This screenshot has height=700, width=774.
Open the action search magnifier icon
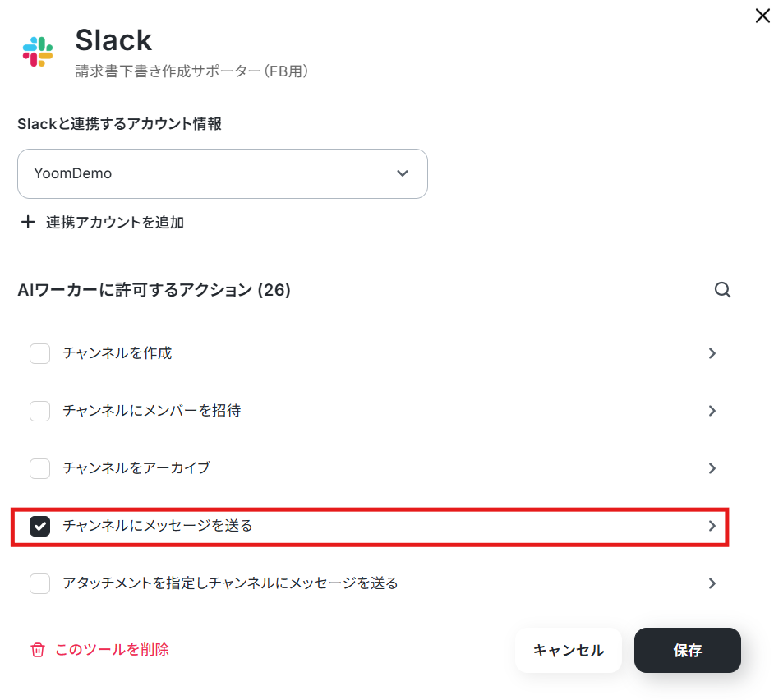[723, 290]
